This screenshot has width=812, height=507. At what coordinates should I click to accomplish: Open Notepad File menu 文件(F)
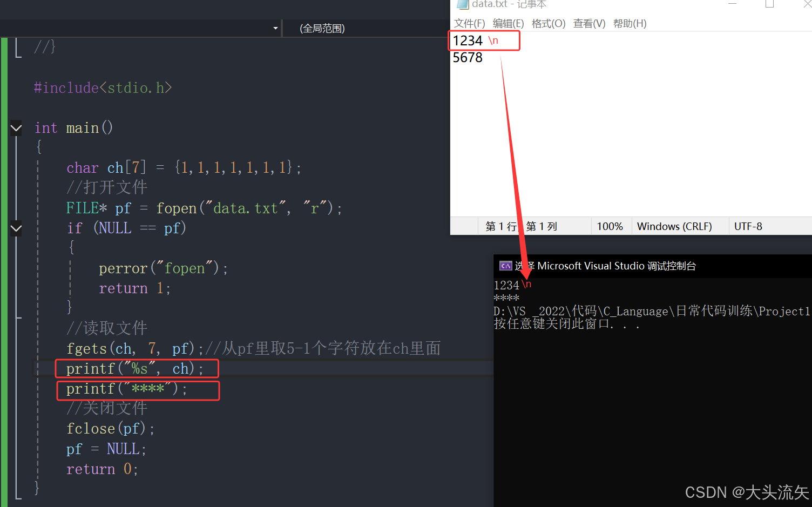(469, 23)
